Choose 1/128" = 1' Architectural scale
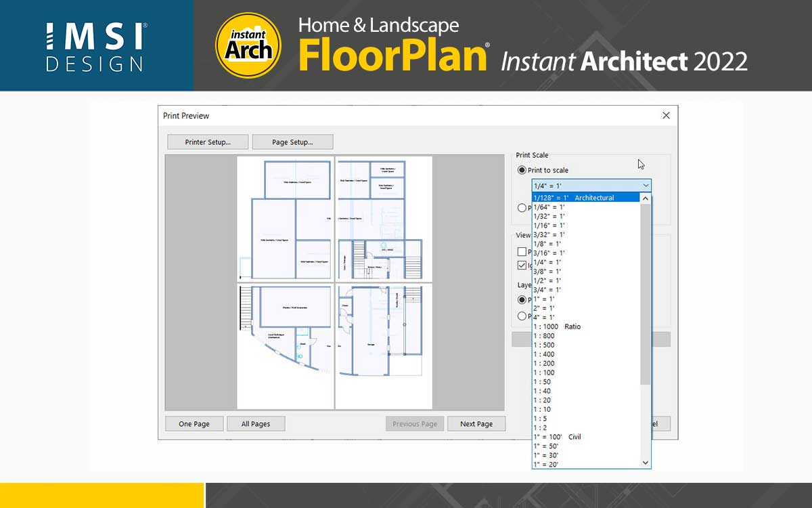Screen dimensions: 812x508 pos(585,198)
